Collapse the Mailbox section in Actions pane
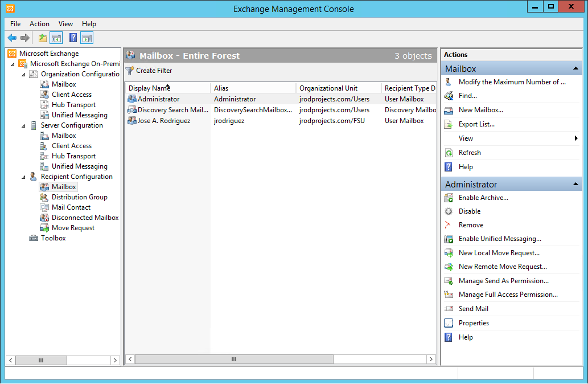 click(575, 69)
